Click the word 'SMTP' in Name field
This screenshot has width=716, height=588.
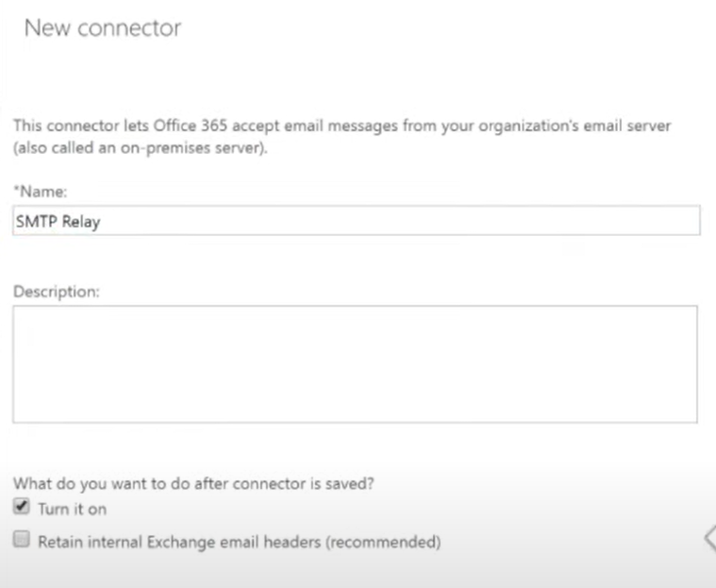[x=37, y=221]
